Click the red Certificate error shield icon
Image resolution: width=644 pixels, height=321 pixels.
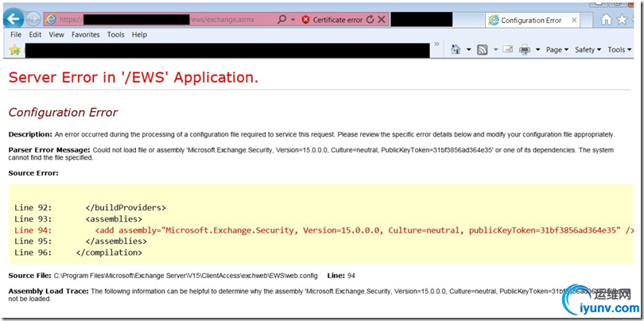(x=305, y=20)
